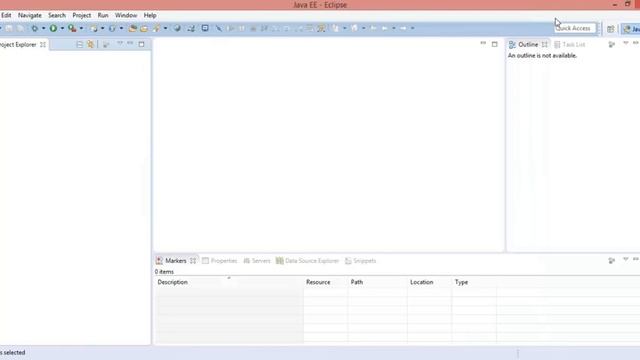Switch to the Data Source Explorer tab
Screen dimensions: 640x360
pos(307,260)
